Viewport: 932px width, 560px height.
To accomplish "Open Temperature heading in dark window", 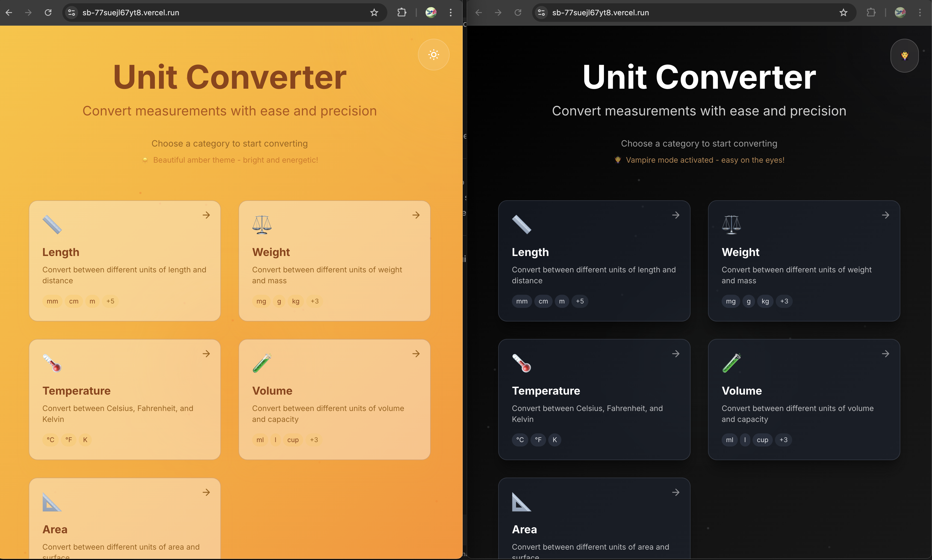I will point(546,391).
